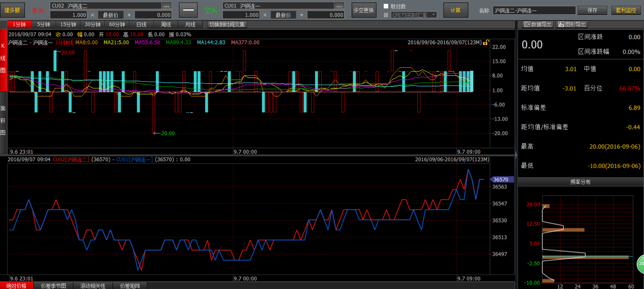Open the CFETS实时汇率 dropdown
The width and height of the screenshot is (644, 289).
433,15
